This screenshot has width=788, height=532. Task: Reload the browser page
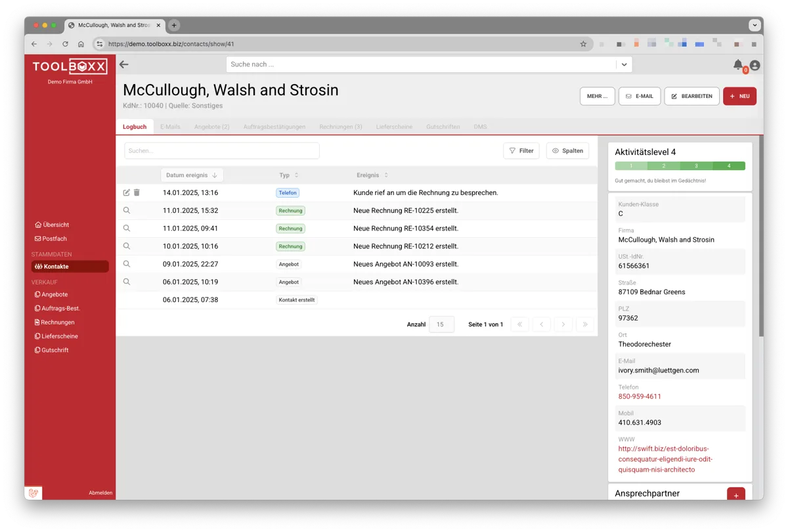(65, 44)
